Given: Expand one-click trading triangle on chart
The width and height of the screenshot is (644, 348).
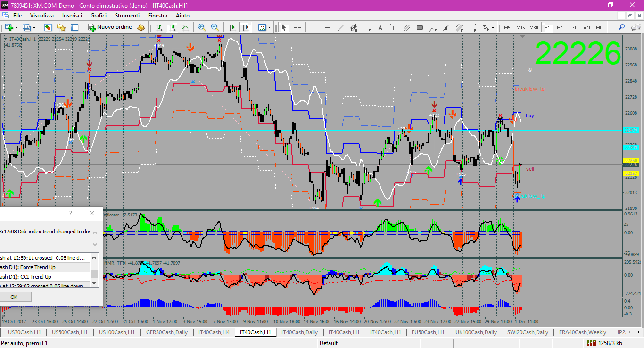Looking at the screenshot, I should [x=5, y=39].
